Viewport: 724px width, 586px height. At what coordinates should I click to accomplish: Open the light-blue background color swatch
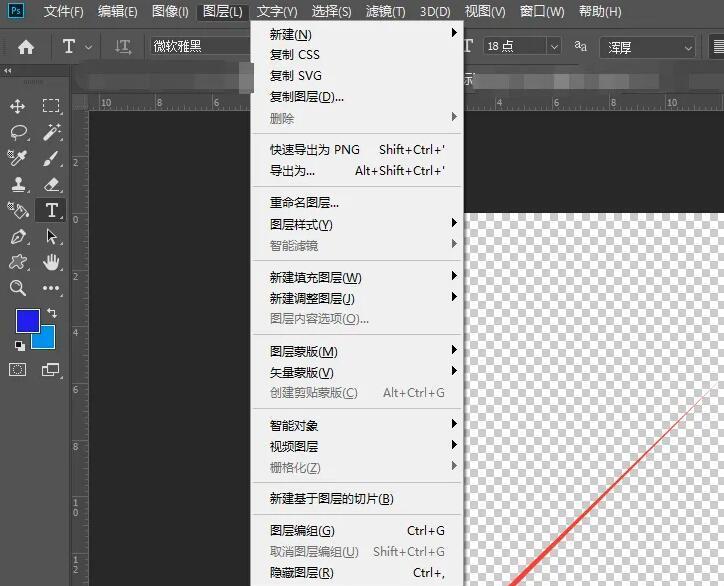[x=47, y=339]
